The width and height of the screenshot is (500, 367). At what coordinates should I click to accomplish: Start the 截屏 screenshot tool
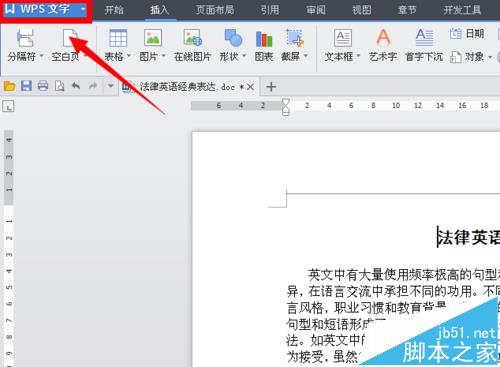pyautogui.click(x=295, y=38)
